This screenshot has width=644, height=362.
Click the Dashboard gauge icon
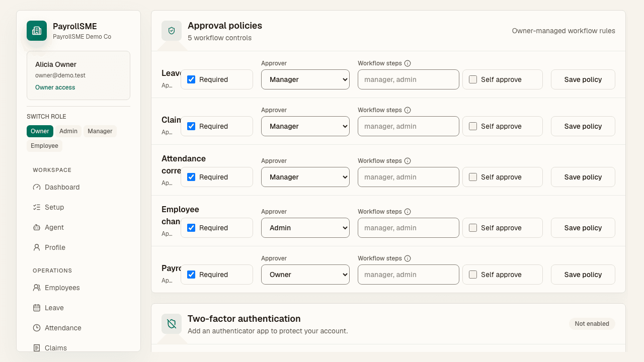pos(37,187)
